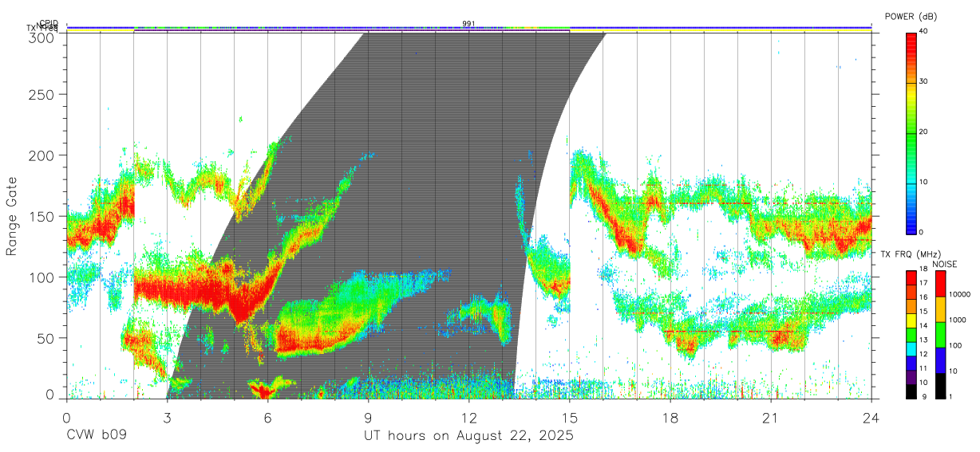Click the 50 tick on the Range Gate axis

[x=47, y=338]
